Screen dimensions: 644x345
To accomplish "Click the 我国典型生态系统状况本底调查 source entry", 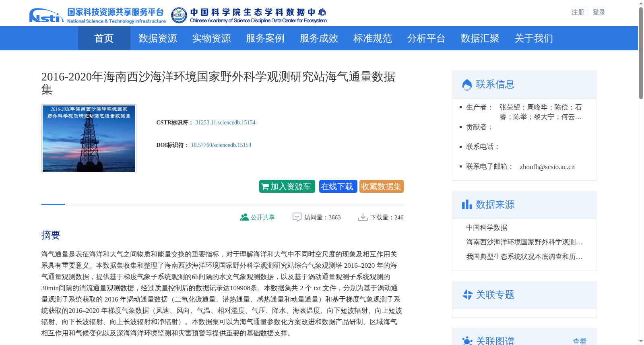I will pyautogui.click(x=524, y=257).
